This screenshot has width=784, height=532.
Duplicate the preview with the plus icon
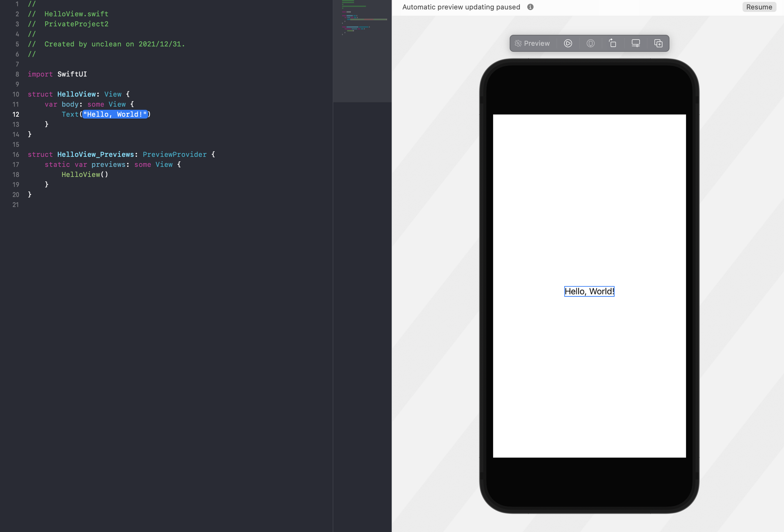[x=659, y=44]
